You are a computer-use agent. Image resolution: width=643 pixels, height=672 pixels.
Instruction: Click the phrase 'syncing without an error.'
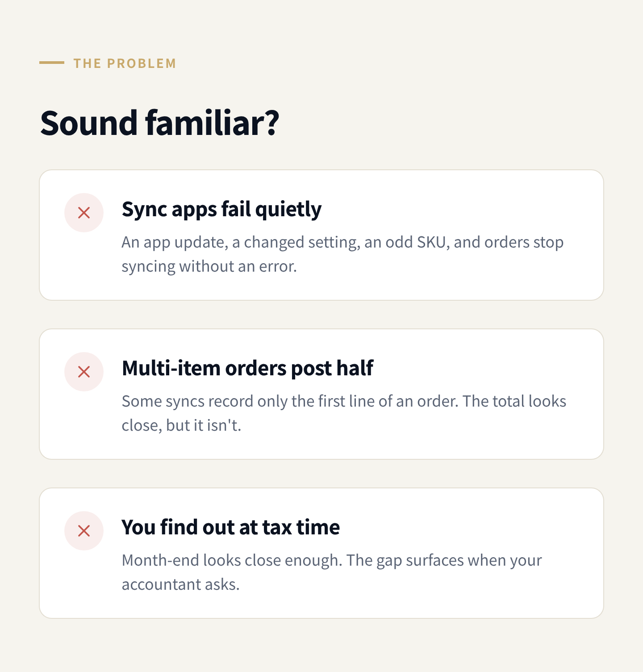pyautogui.click(x=209, y=266)
